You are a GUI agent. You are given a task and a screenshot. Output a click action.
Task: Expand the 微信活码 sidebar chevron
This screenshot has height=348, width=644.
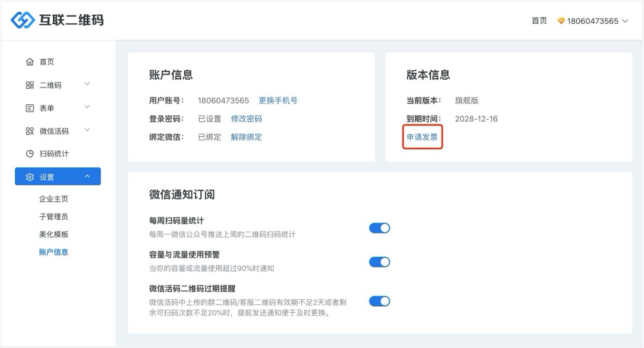[87, 130]
